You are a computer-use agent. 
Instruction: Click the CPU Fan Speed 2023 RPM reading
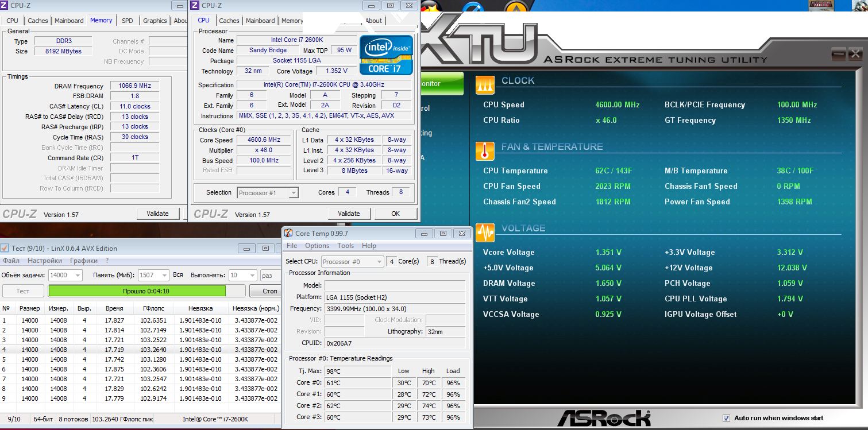click(612, 186)
